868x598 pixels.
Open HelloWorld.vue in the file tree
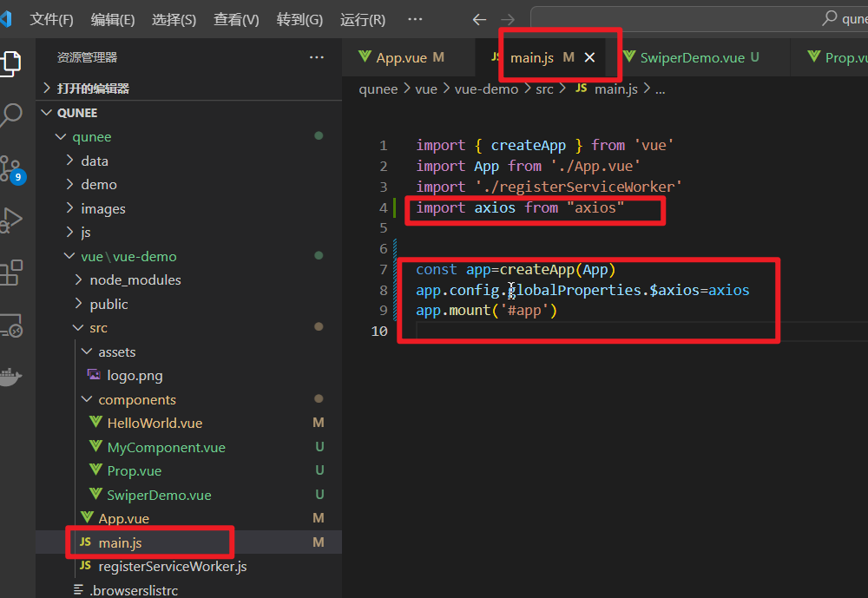click(155, 424)
